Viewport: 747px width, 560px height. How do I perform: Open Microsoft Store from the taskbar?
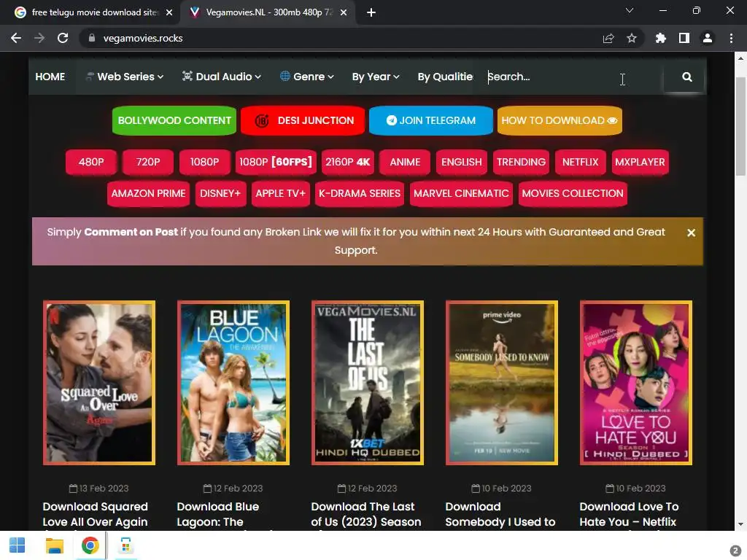click(x=125, y=545)
